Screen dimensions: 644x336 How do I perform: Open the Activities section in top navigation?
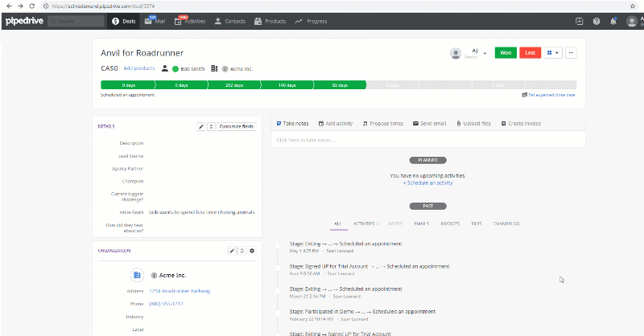click(190, 22)
